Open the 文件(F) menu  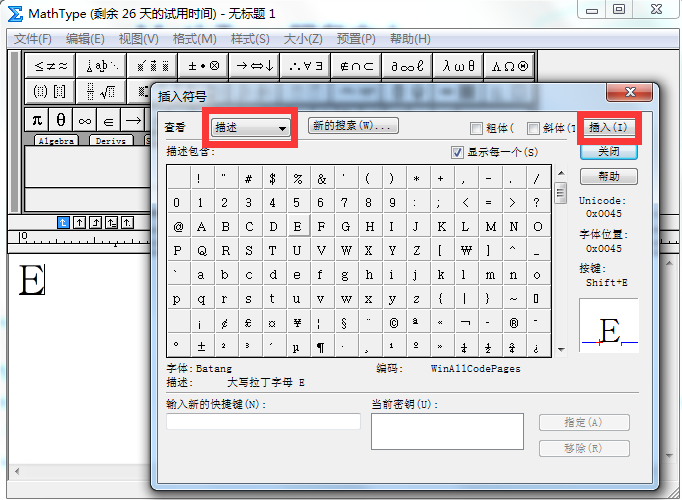pos(33,39)
